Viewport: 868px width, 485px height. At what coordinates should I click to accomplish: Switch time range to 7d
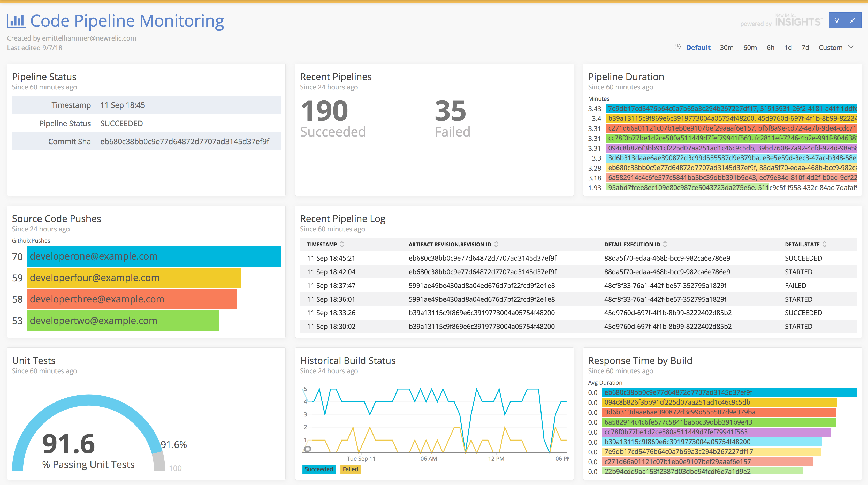(805, 48)
